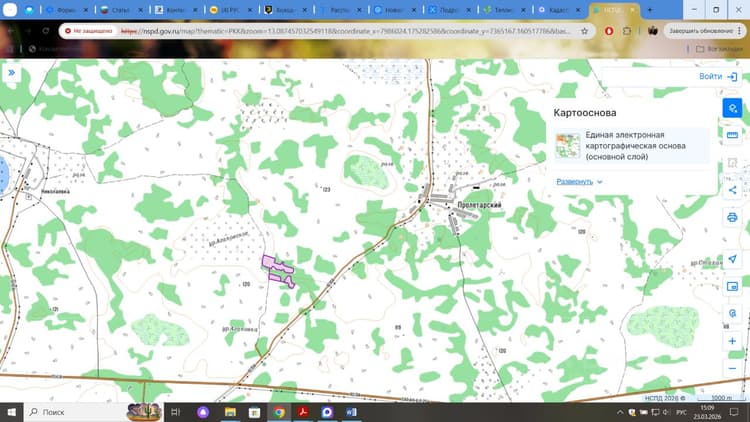This screenshot has width=750, height=422.
Task: Click the share map icon
Action: (x=732, y=190)
